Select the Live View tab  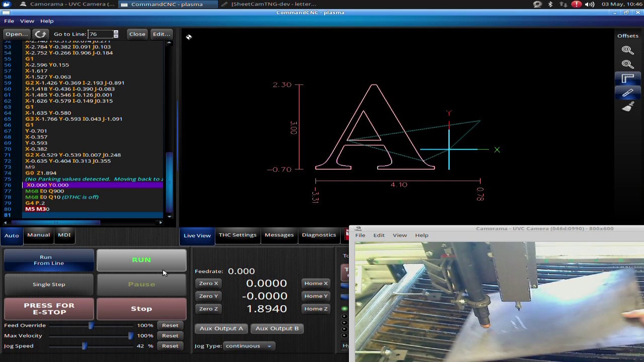click(197, 235)
